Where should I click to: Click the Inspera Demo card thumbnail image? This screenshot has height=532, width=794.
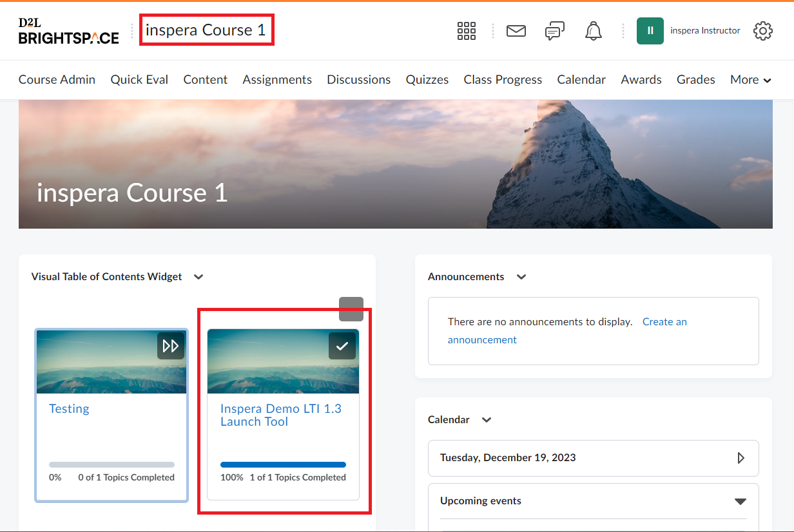pos(283,362)
